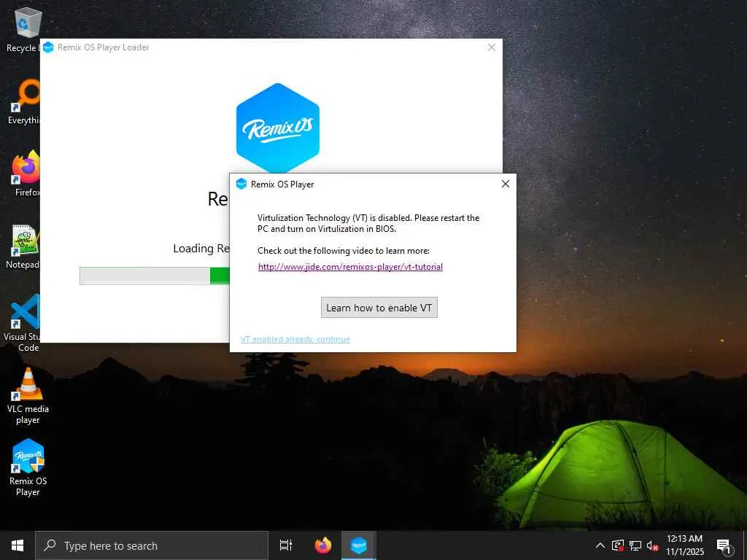747x560 pixels.
Task: Click the Remix OS hexagon logo in Loader
Action: point(278,128)
